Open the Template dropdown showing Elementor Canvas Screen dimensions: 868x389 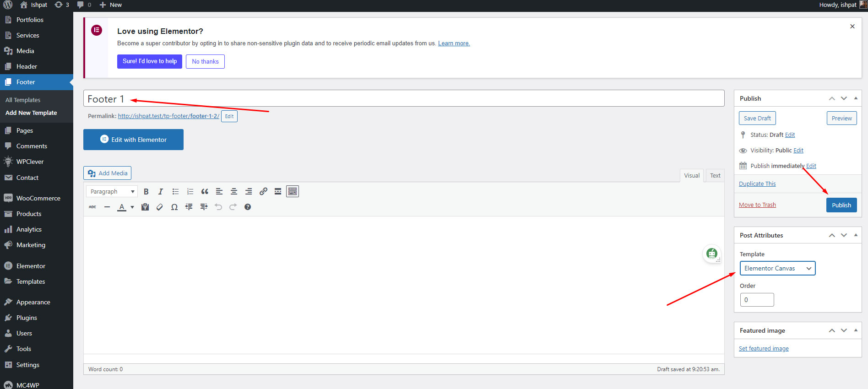(777, 268)
